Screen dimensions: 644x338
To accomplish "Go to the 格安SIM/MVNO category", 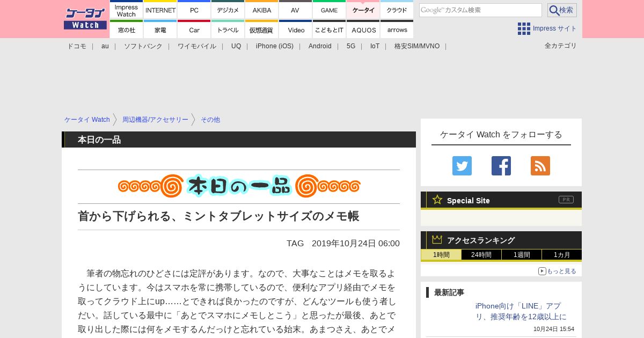I will point(417,46).
